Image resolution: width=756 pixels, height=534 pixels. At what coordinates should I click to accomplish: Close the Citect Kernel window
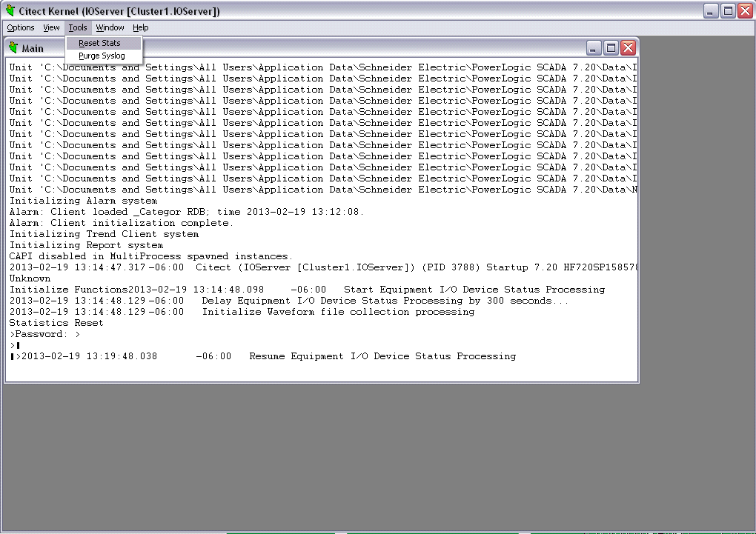point(746,10)
